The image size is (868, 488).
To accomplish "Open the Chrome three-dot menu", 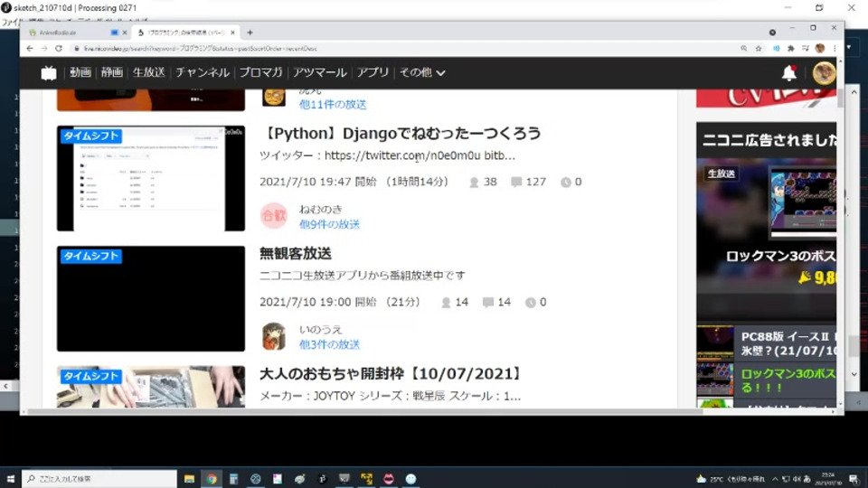I will tap(835, 49).
